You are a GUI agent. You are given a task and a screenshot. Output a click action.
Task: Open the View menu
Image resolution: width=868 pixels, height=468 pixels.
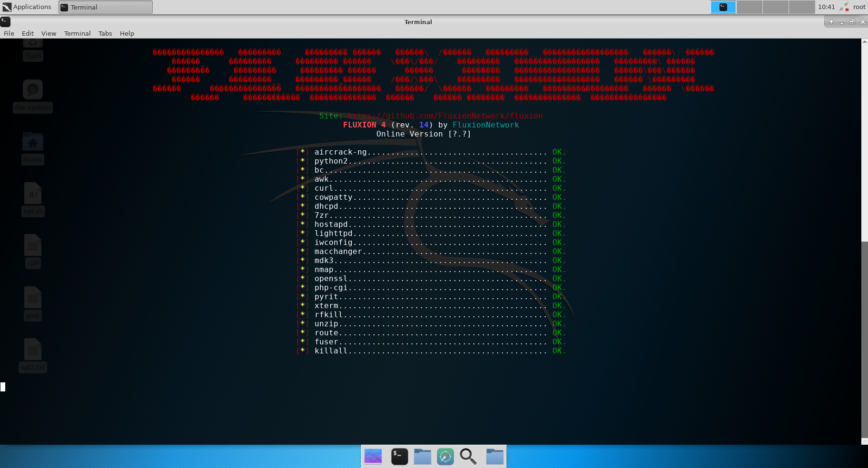49,33
